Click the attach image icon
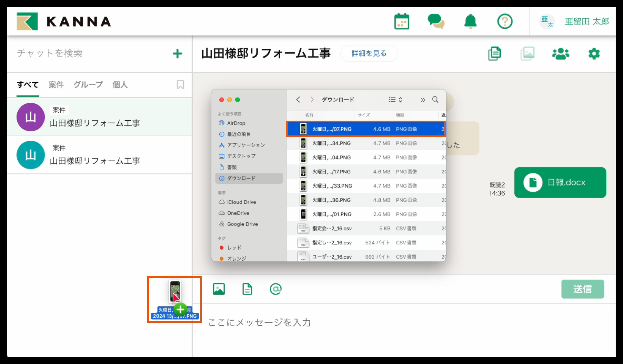 click(x=219, y=289)
